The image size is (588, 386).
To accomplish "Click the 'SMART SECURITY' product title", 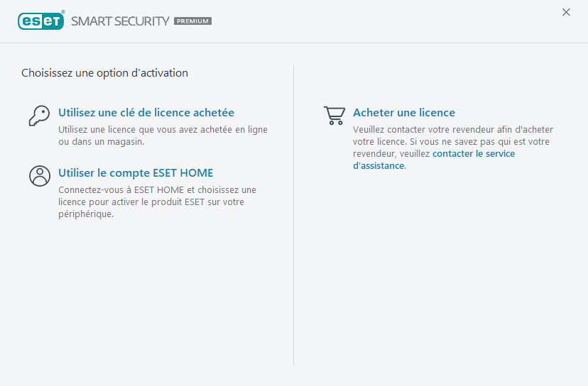I will click(120, 21).
